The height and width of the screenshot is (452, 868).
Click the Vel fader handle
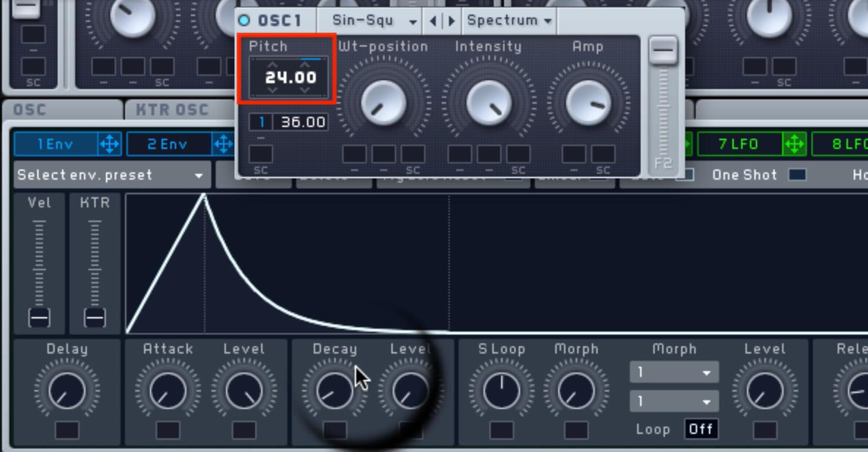39,318
